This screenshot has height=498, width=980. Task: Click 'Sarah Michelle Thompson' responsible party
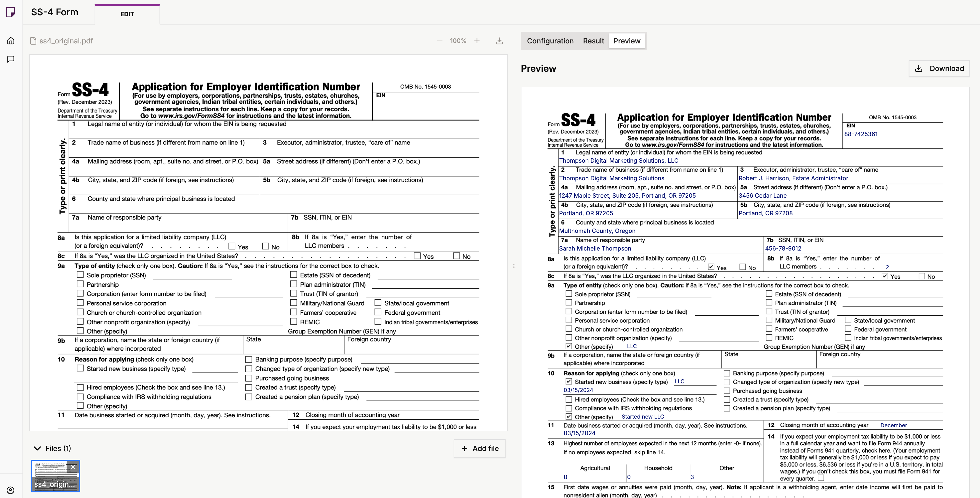[595, 249]
